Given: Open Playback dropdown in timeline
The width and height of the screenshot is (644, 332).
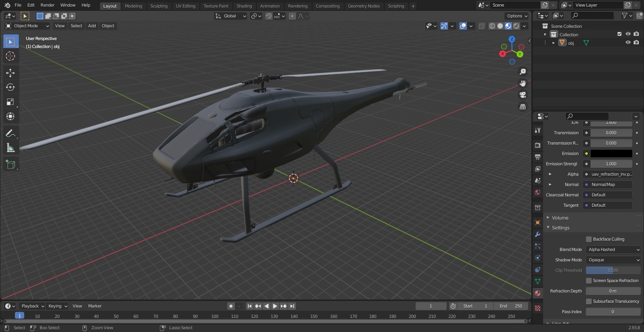Looking at the screenshot, I should tap(33, 306).
